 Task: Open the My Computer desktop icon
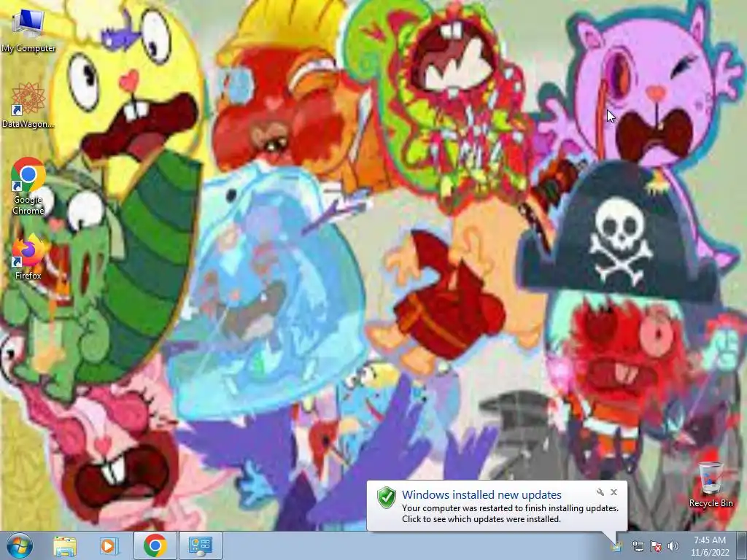tap(28, 31)
